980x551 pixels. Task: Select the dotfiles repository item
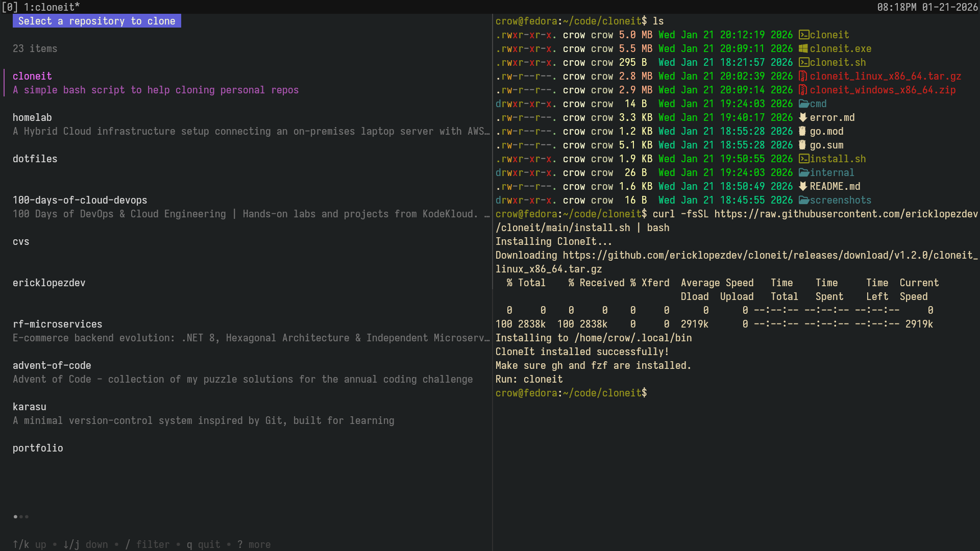coord(35,159)
